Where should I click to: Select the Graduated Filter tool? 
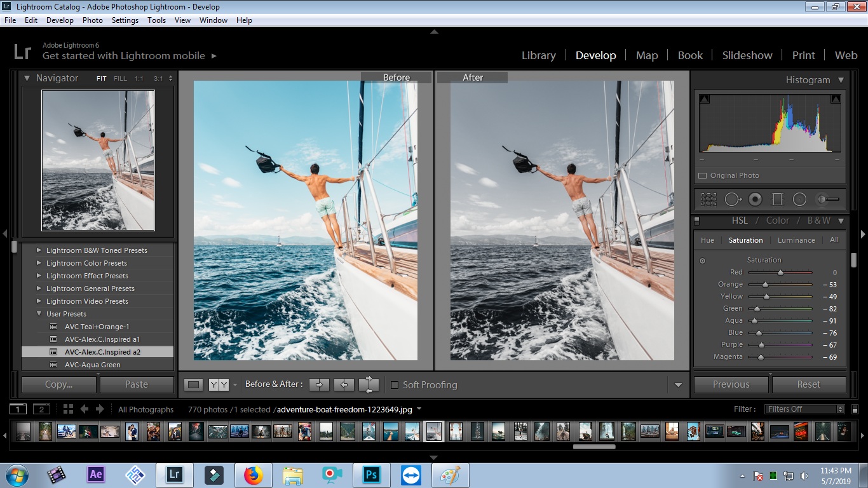pyautogui.click(x=777, y=200)
